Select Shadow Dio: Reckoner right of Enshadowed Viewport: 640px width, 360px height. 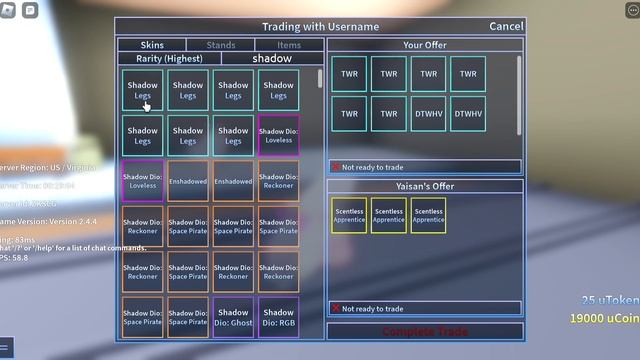(x=278, y=181)
